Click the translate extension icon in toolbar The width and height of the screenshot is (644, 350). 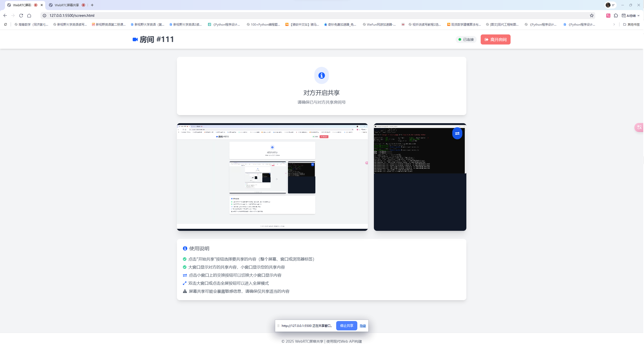pos(608,16)
